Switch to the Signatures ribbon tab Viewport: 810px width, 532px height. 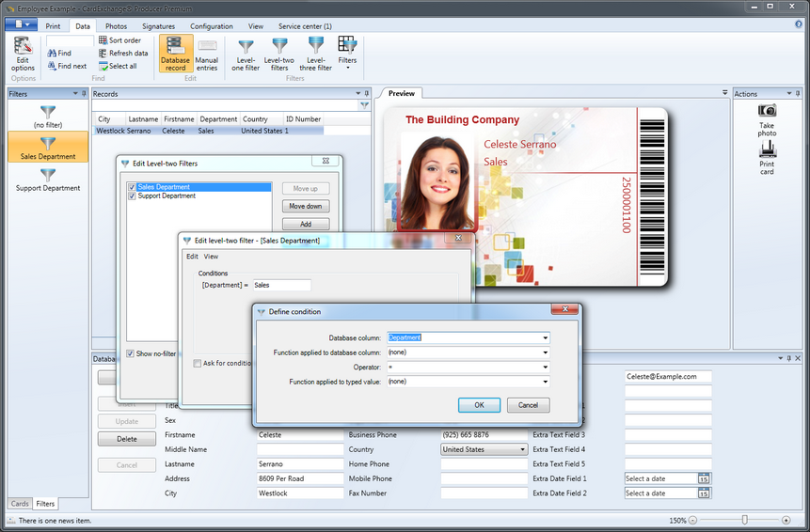pos(159,25)
